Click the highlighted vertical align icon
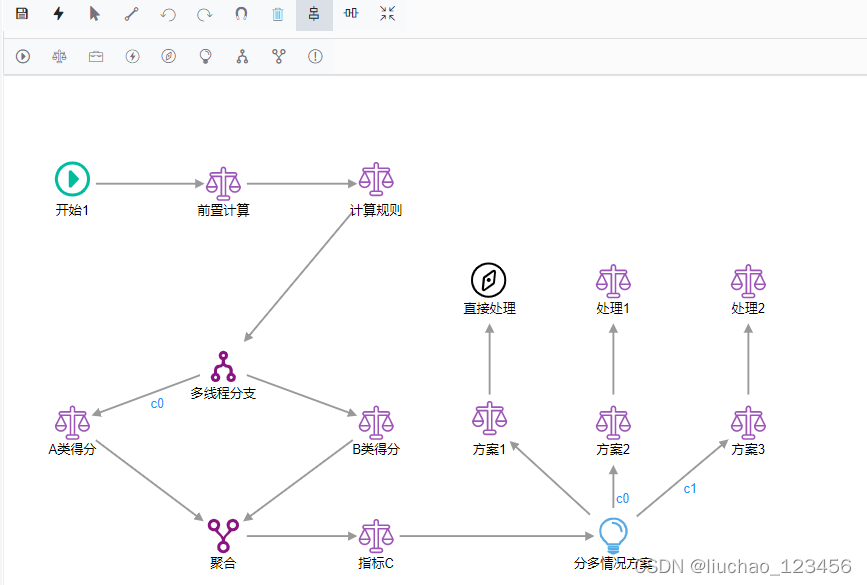Image resolution: width=867 pixels, height=585 pixels. coord(313,14)
